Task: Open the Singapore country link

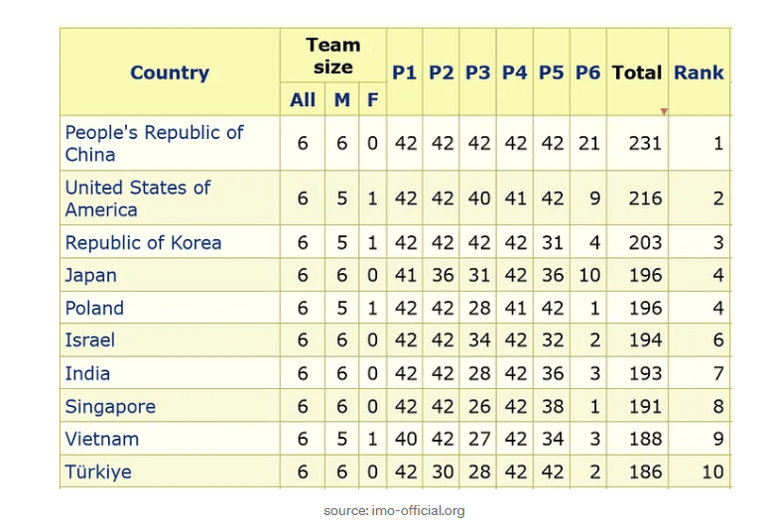Action: 110,406
